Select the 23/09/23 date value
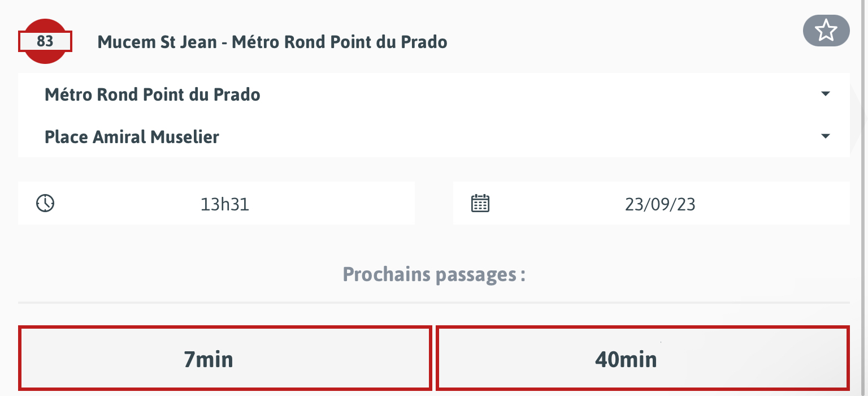 (660, 204)
